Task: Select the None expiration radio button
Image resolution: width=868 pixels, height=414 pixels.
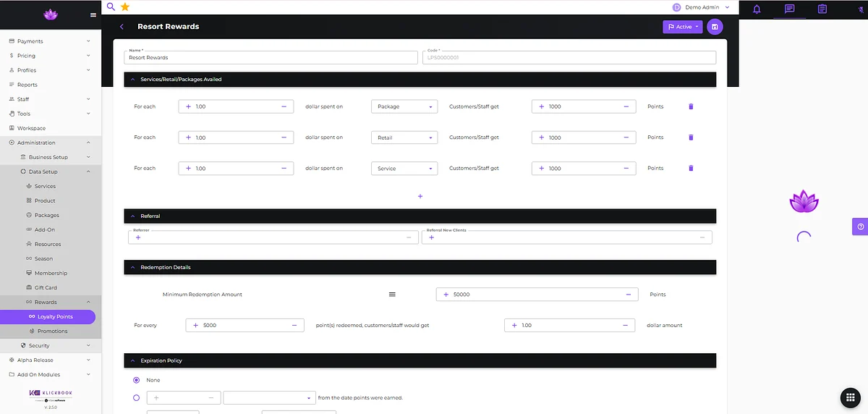Action: click(x=136, y=380)
